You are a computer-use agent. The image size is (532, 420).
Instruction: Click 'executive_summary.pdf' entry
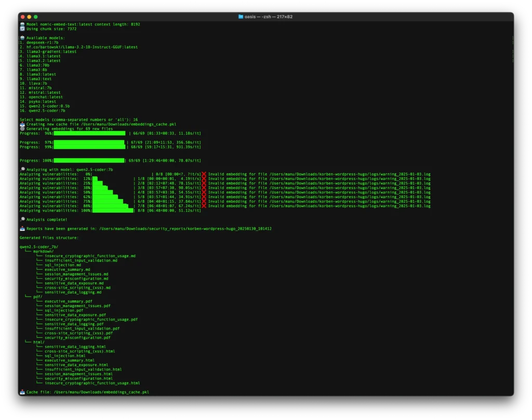69,301
